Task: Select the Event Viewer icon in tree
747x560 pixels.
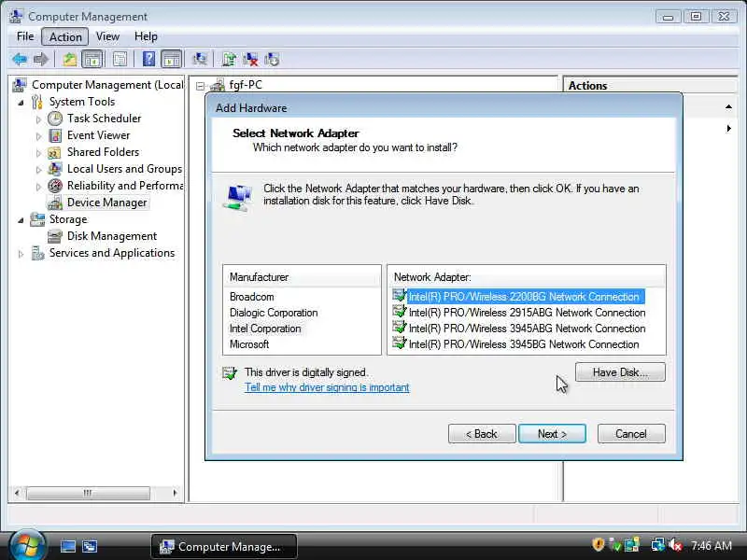Action: point(55,135)
